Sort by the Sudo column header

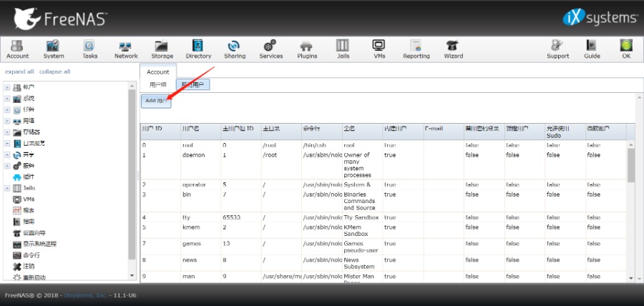(x=565, y=132)
